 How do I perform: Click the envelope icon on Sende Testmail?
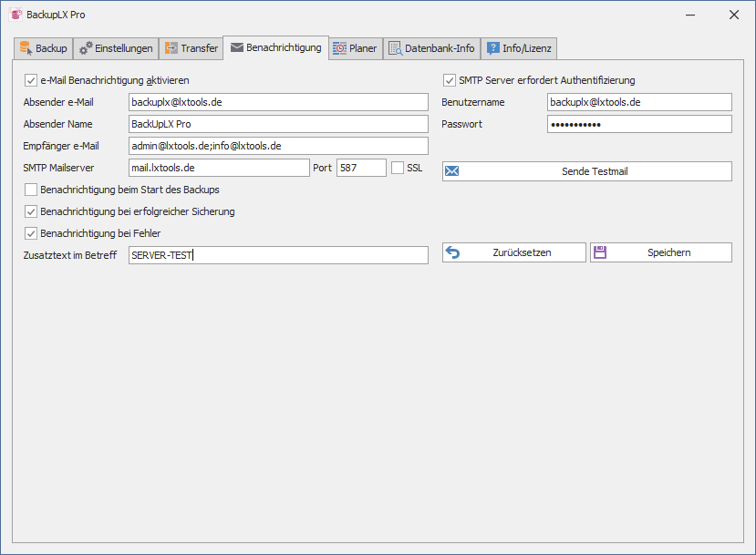pyautogui.click(x=452, y=171)
